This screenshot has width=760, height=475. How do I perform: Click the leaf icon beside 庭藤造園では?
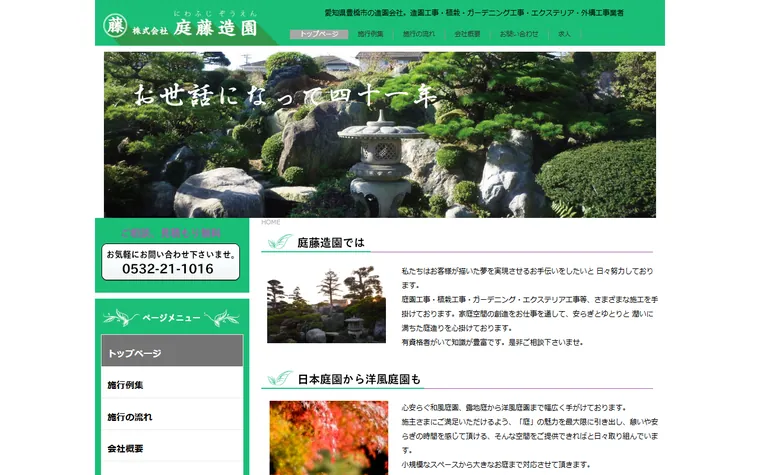pyautogui.click(x=280, y=241)
